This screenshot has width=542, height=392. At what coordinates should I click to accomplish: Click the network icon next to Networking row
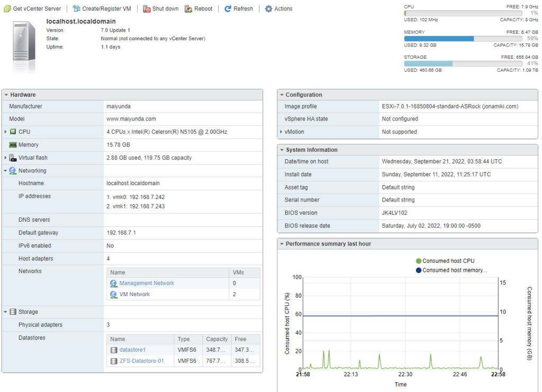12,170
